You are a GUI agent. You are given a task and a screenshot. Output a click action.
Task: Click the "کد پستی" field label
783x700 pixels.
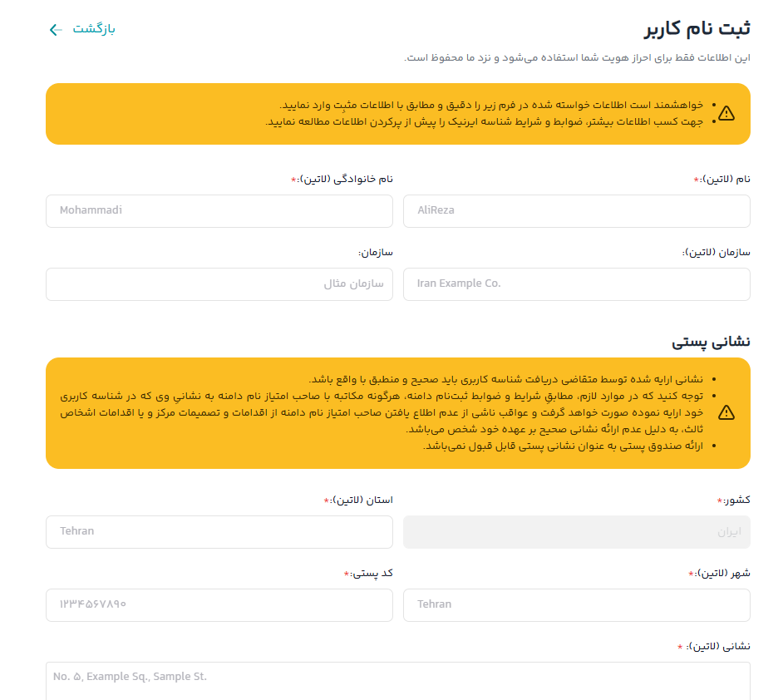371,574
